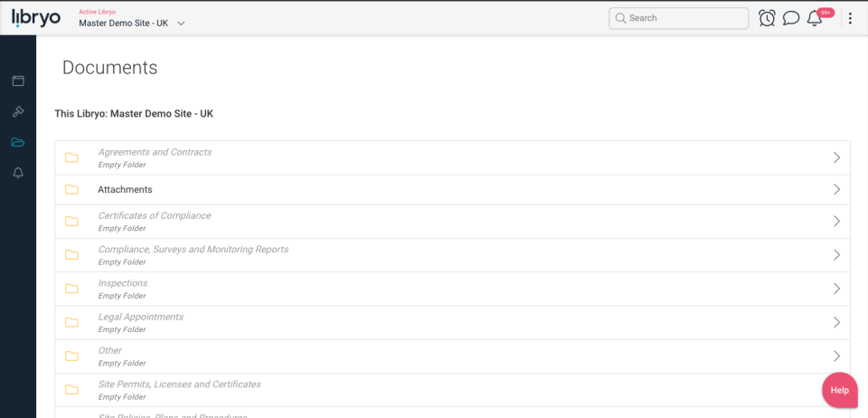
Task: Open the Agreements and Contracts folder
Action: pyautogui.click(x=452, y=157)
